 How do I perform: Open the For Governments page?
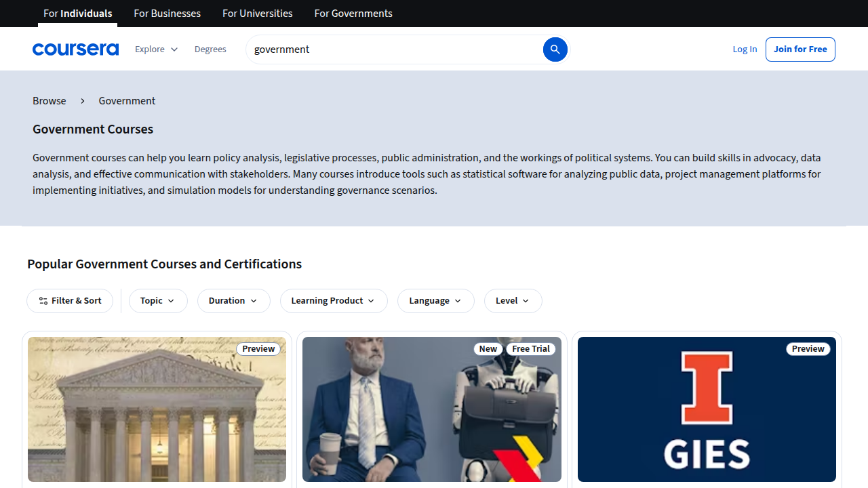pyautogui.click(x=353, y=13)
